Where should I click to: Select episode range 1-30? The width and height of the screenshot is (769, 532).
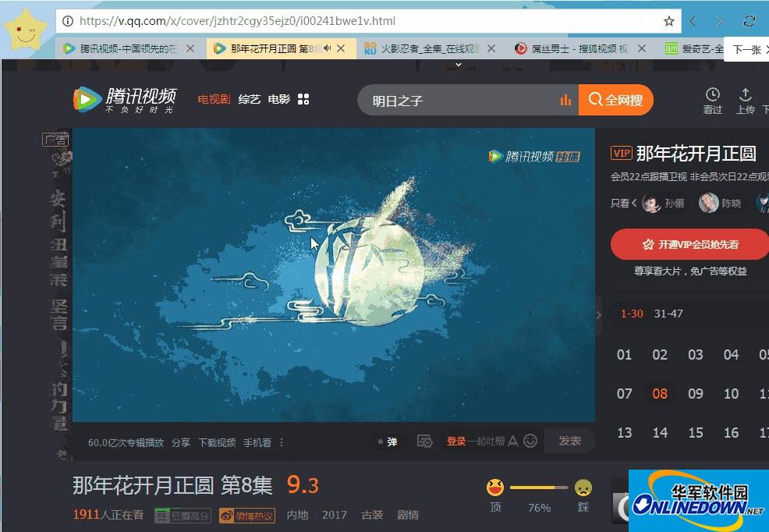(632, 314)
